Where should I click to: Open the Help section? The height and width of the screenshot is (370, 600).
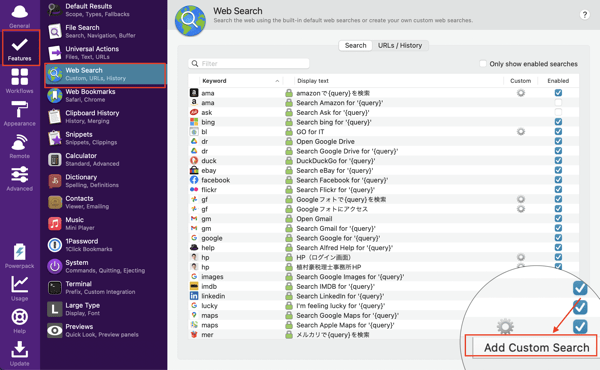[20, 321]
